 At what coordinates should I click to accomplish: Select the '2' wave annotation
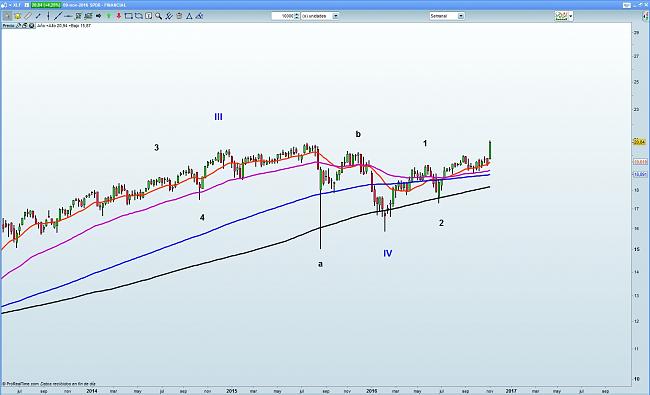tap(441, 223)
